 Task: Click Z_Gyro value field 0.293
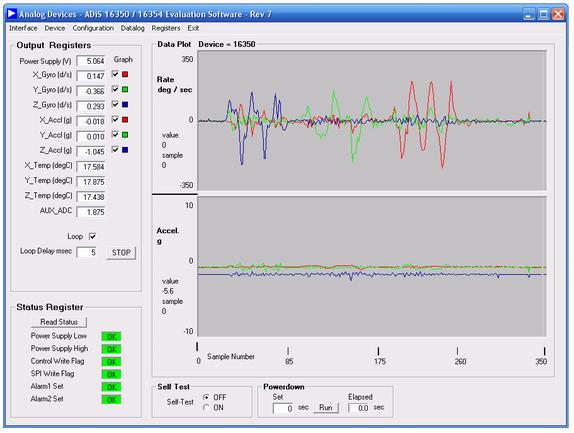click(91, 106)
